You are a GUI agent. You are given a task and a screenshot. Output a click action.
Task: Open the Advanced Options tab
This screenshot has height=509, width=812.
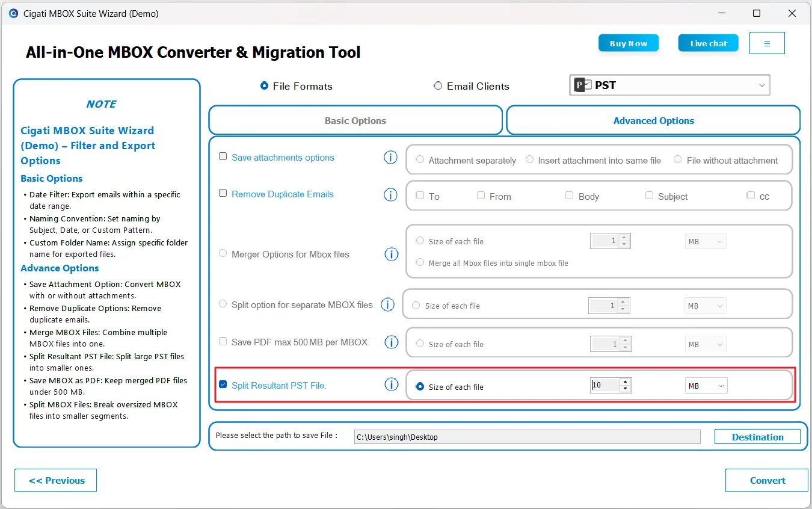pyautogui.click(x=653, y=120)
